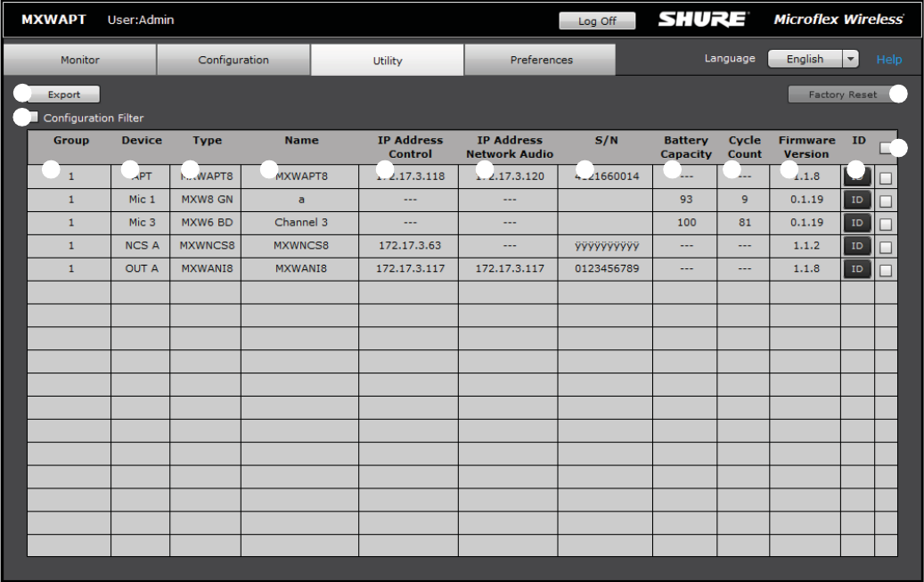Switch to the Monitor tab

coord(80,60)
